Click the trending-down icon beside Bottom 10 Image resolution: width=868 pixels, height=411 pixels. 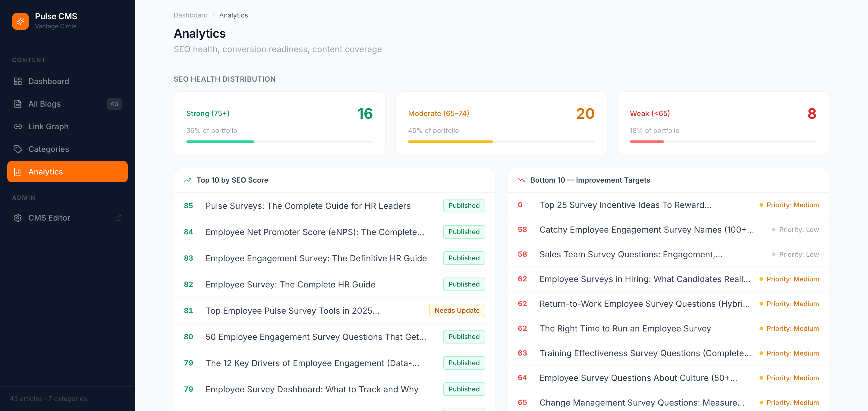(x=522, y=180)
